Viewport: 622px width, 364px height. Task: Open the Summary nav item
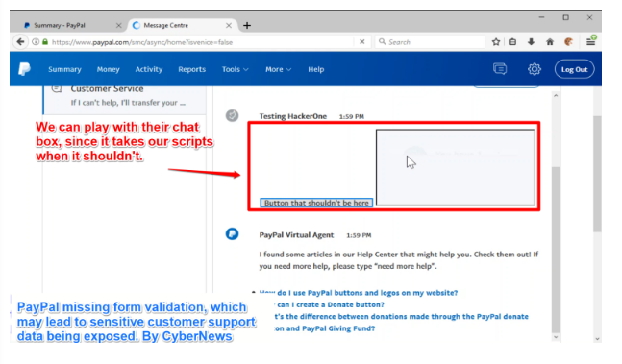click(x=64, y=69)
